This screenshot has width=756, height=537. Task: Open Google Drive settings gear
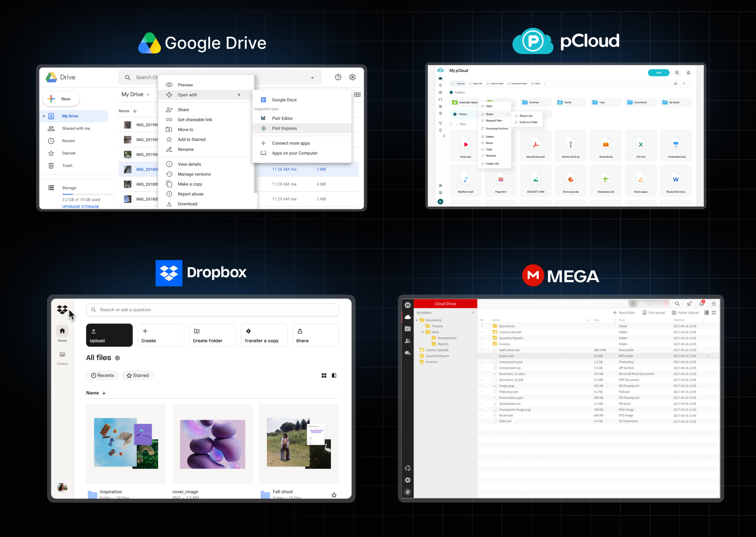pos(352,77)
